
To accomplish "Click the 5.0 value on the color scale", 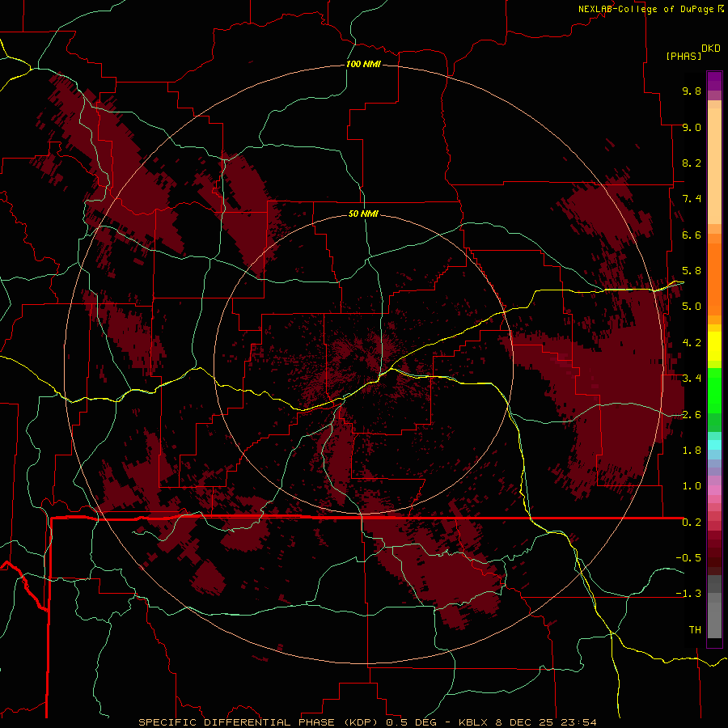I will 692,307.
